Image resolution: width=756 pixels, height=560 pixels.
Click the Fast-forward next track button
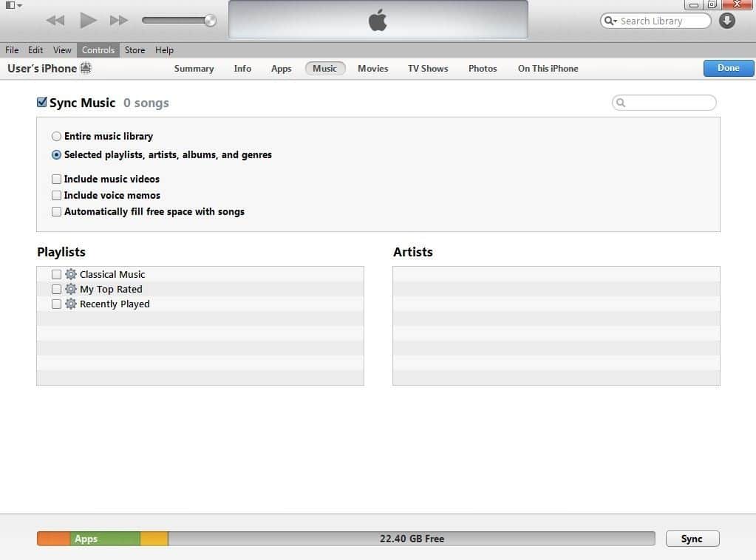[119, 21]
